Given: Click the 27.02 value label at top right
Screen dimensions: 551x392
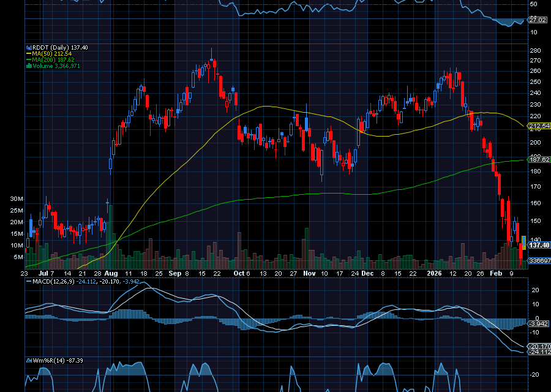Looking at the screenshot, I should (537, 18).
